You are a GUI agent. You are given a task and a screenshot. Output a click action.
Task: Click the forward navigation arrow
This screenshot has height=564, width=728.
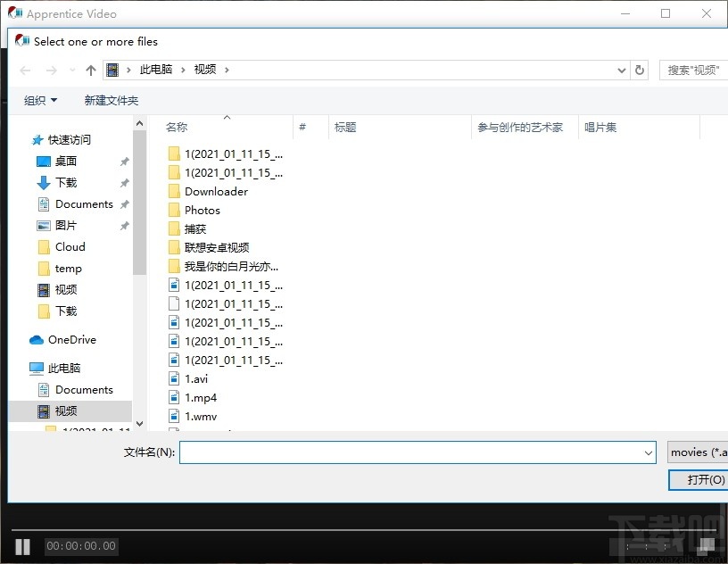(52, 70)
